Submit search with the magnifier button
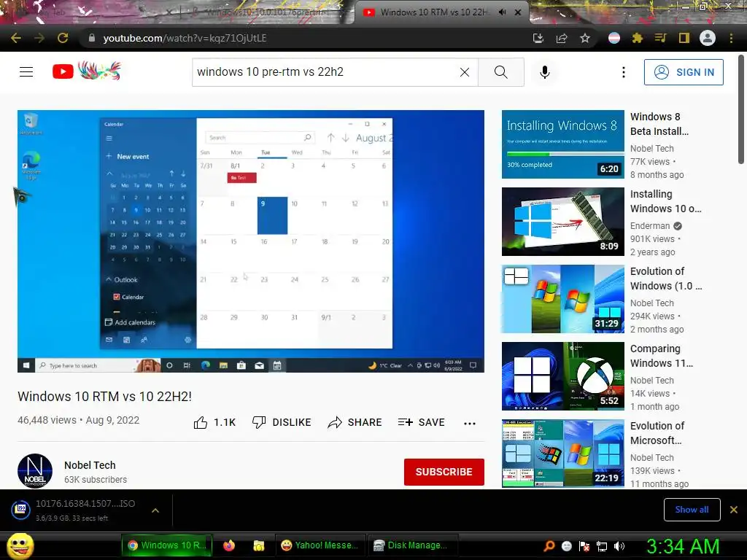Viewport: 747px width, 560px height. click(500, 72)
